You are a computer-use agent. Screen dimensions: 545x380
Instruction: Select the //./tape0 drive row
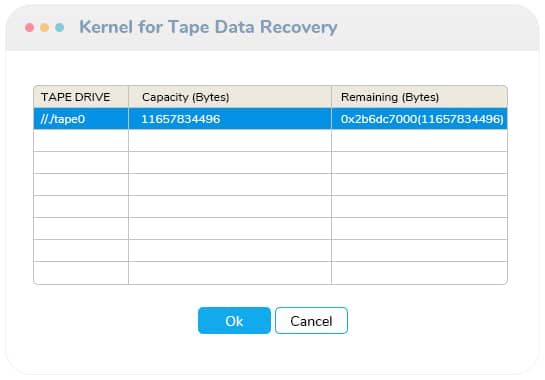coord(270,119)
